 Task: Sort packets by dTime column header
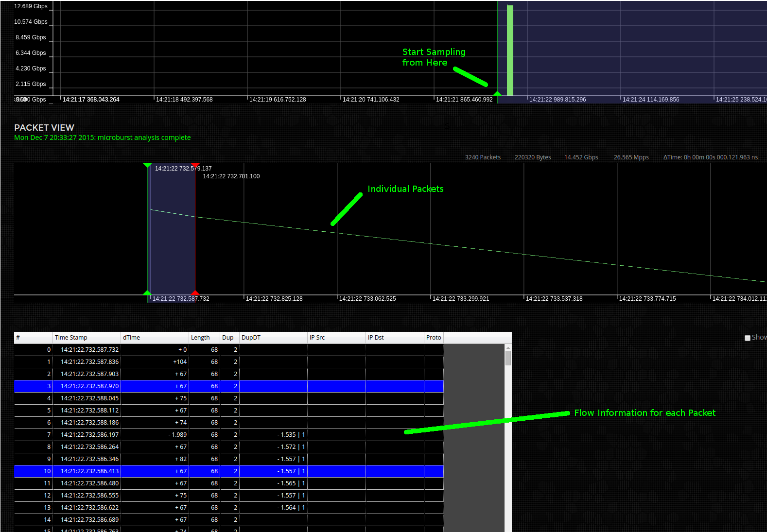click(155, 338)
